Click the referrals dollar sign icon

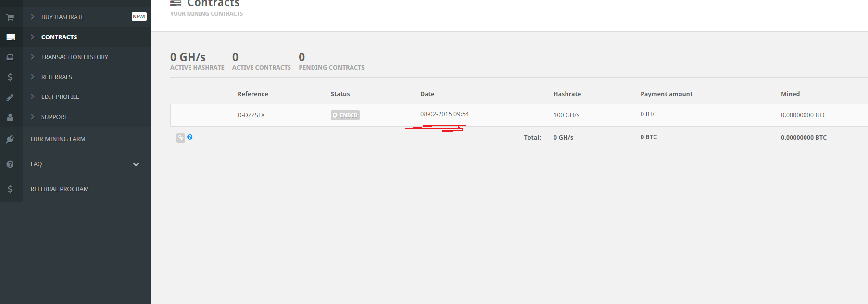(10, 77)
